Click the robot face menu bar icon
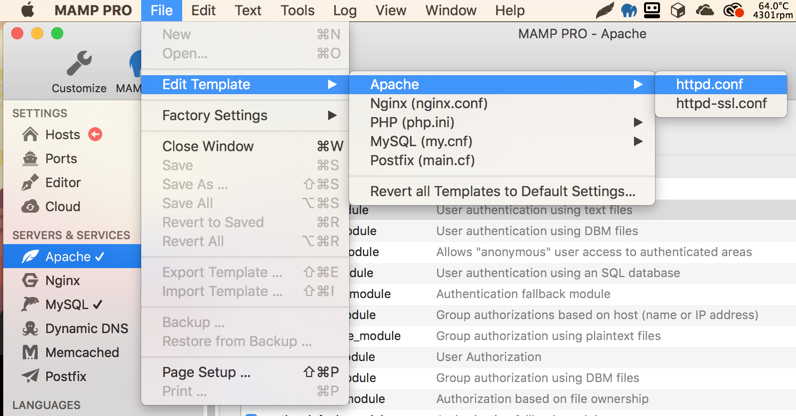The image size is (796, 416). point(652,10)
